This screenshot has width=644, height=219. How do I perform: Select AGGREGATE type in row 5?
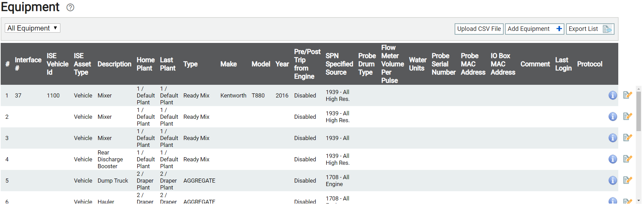(199, 181)
